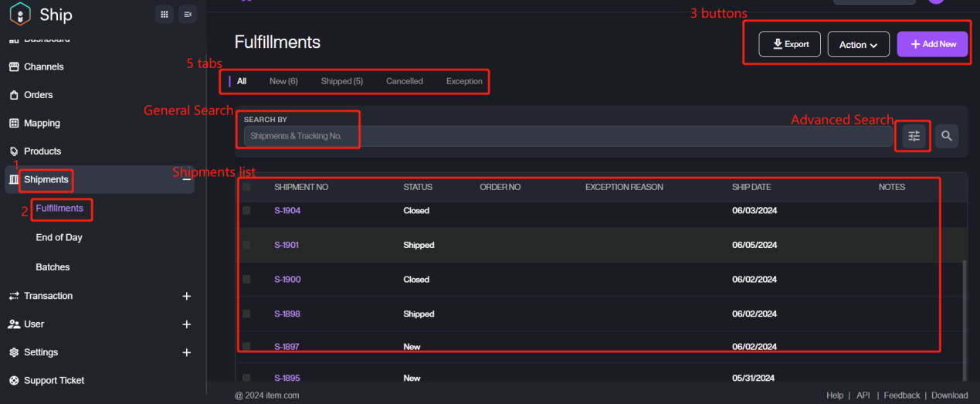The width and height of the screenshot is (980, 404).
Task: Select the checkbox for shipment S-1901
Action: coord(246,245)
